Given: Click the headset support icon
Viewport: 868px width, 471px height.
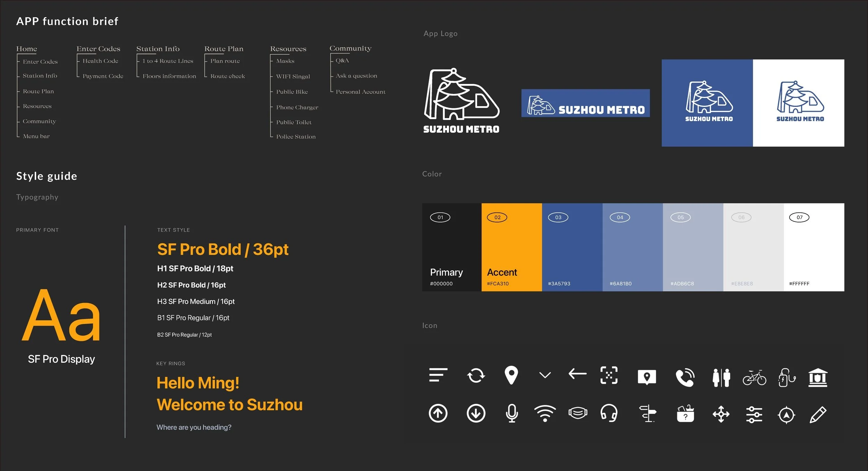Looking at the screenshot, I should [x=609, y=413].
